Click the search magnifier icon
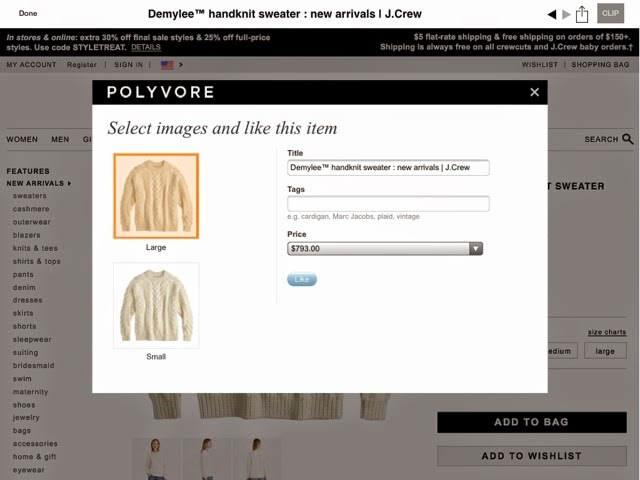 (628, 139)
